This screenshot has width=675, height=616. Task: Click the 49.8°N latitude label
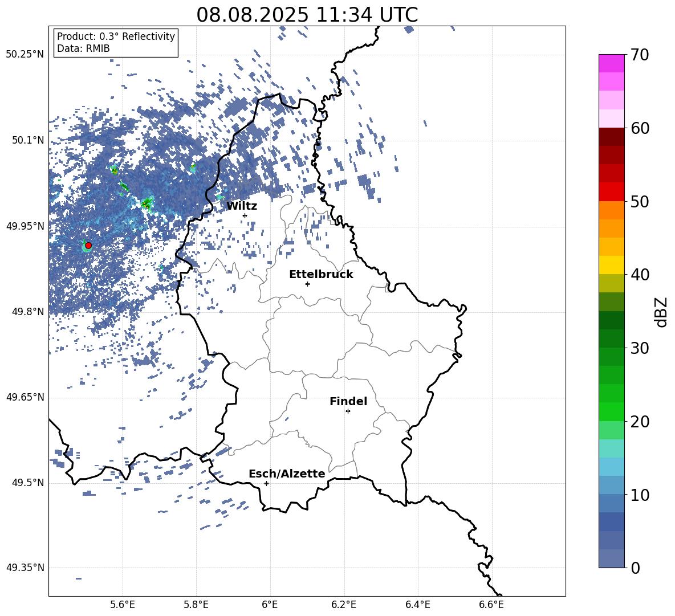(x=28, y=312)
